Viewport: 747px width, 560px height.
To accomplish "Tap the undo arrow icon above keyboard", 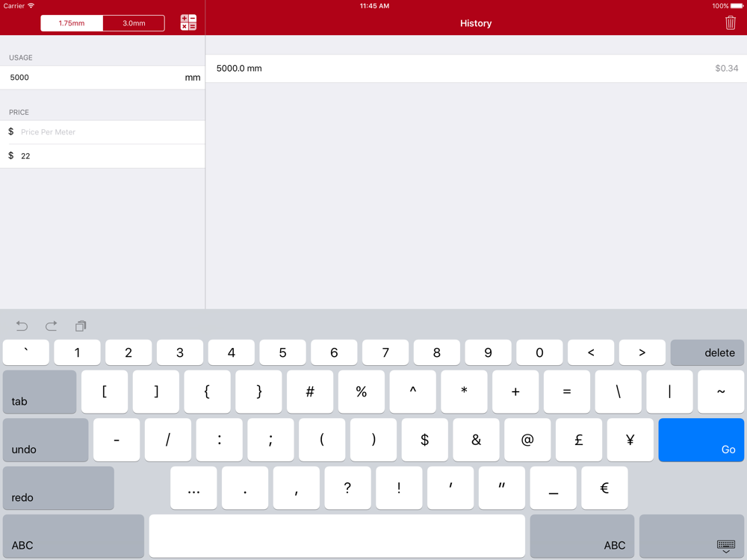I will (22, 326).
